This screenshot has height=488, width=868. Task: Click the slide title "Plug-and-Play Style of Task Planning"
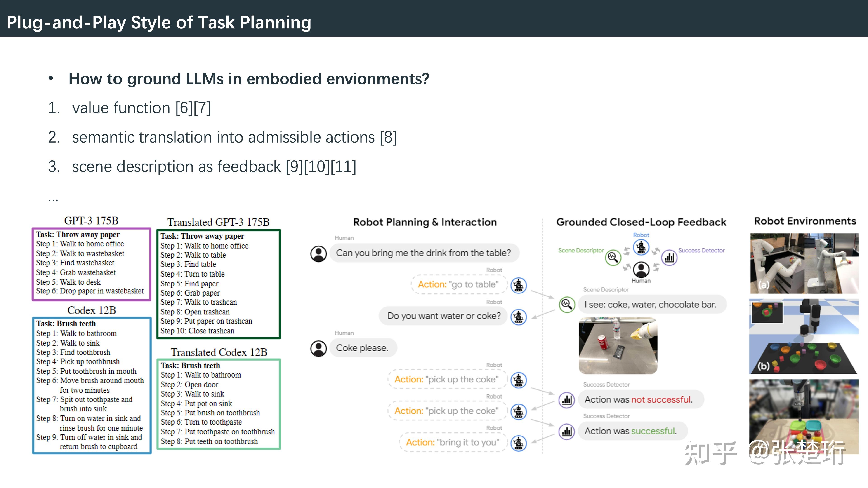coord(159,22)
